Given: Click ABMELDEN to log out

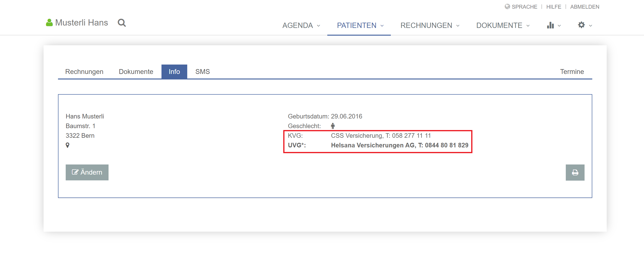Looking at the screenshot, I should click(585, 7).
